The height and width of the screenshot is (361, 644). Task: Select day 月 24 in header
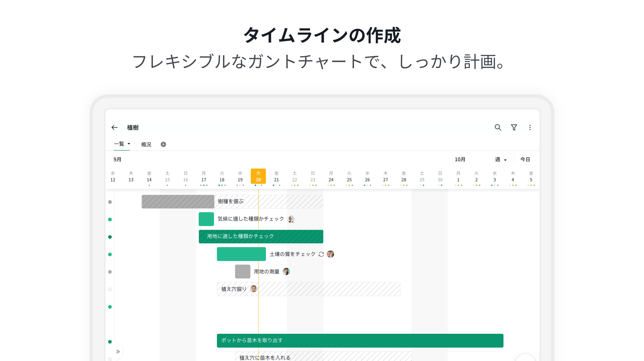tap(331, 176)
